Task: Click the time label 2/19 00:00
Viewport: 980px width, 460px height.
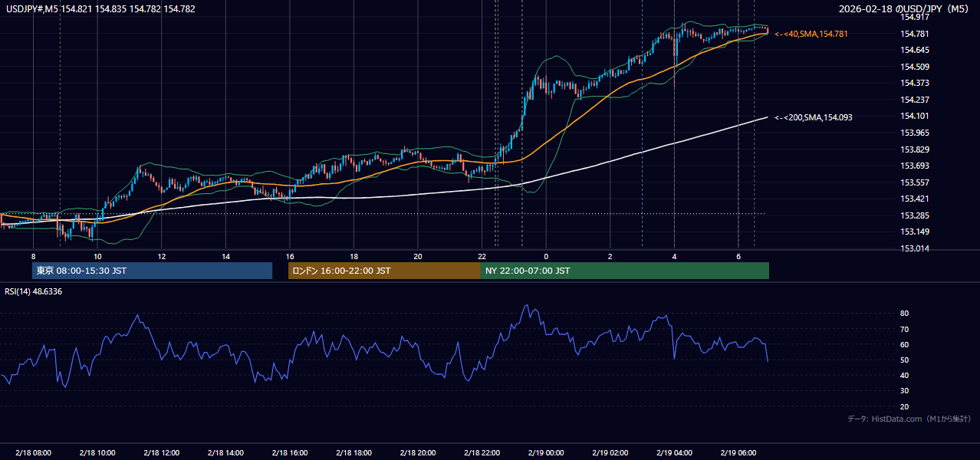Action: click(x=545, y=452)
